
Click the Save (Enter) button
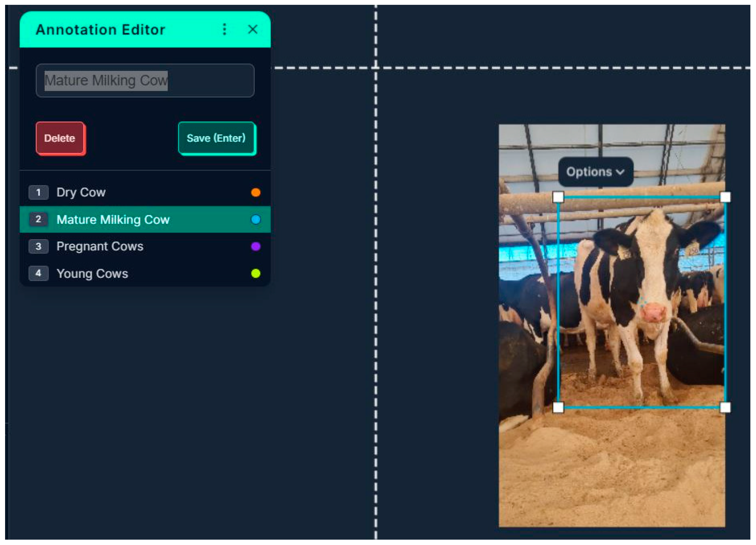coord(217,138)
